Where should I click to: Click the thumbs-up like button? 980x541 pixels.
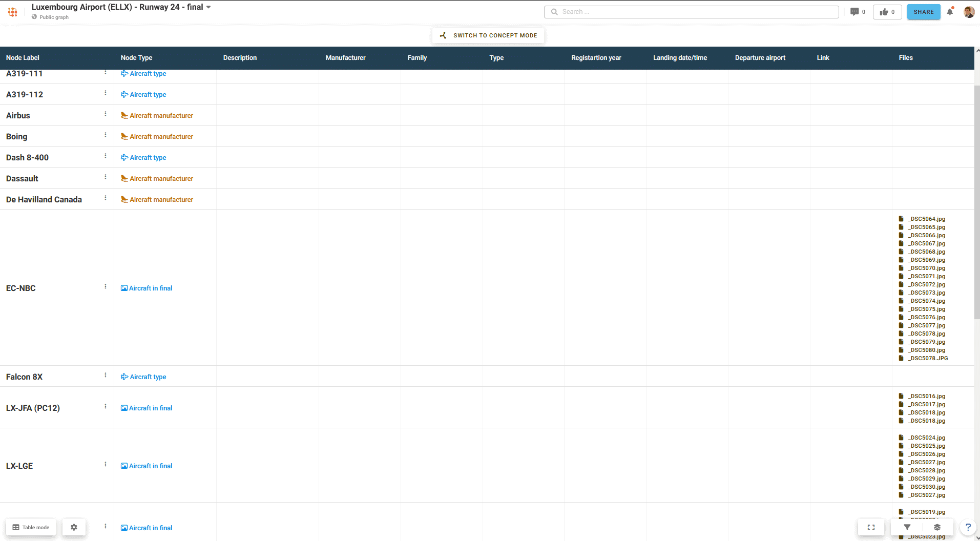(x=887, y=12)
